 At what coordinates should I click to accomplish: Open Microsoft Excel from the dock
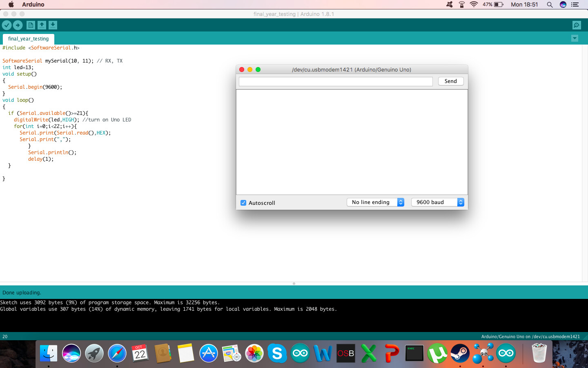369,353
